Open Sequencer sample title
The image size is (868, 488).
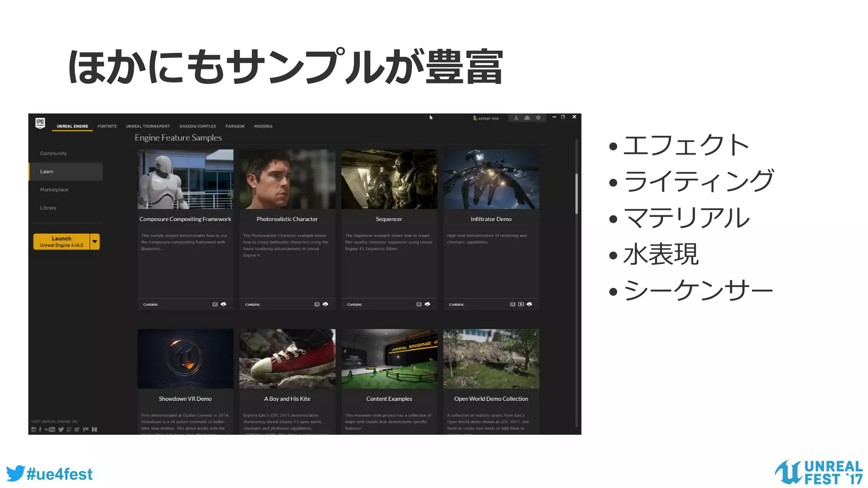click(389, 219)
